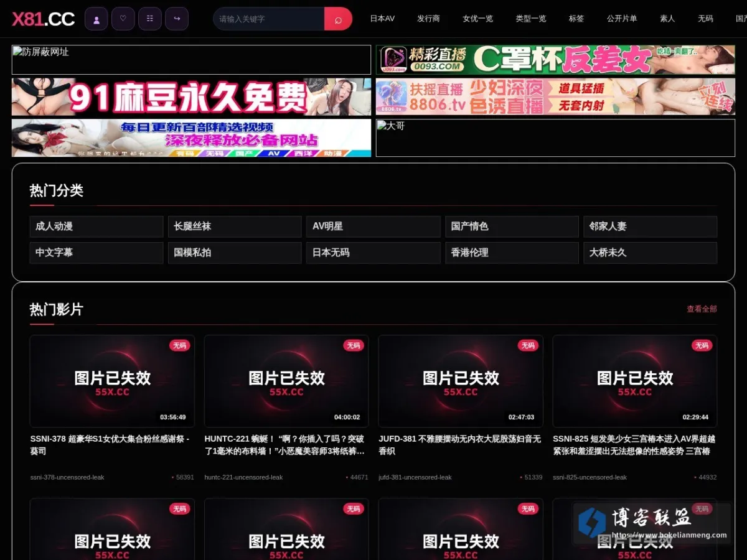Click the red search magnifier button
Image resolution: width=747 pixels, height=560 pixels.
(338, 19)
